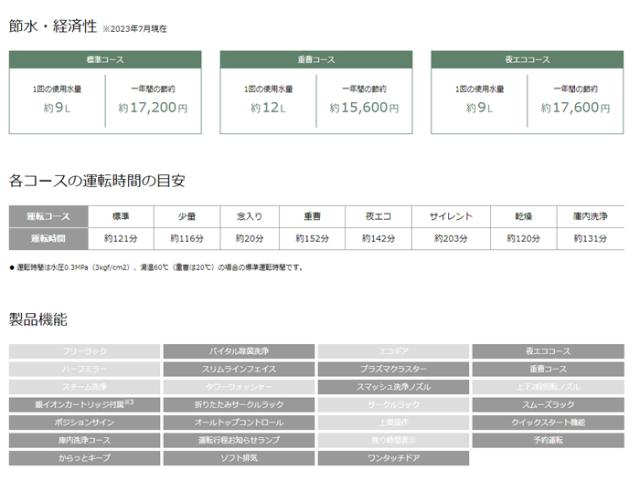Click the 節水・経済性 section heading
This screenshot has height=480, width=640.
[x=53, y=26]
